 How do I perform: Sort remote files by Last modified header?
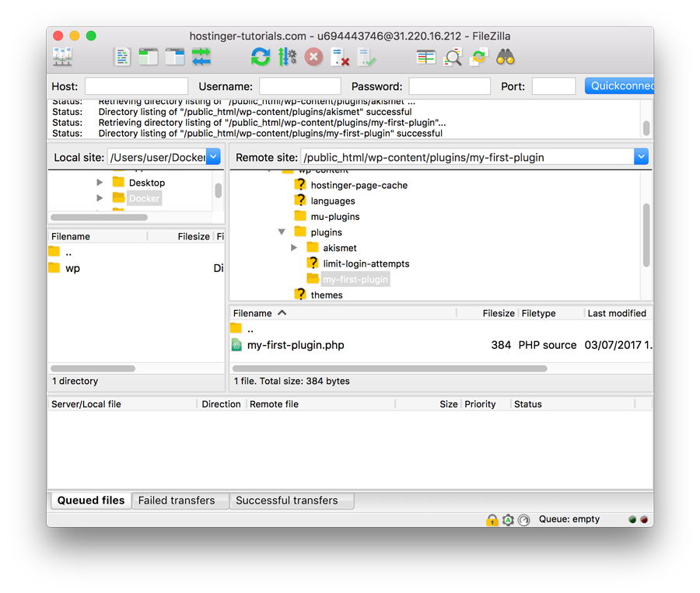(618, 313)
